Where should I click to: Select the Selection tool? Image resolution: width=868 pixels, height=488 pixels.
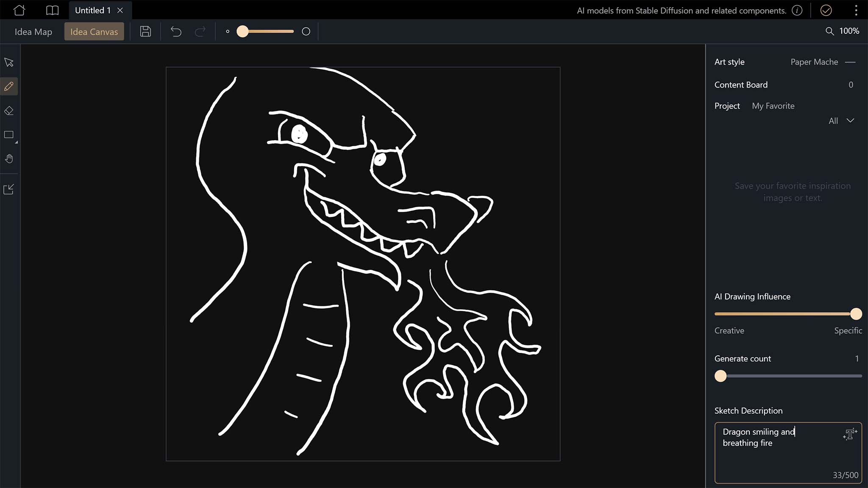coord(9,62)
